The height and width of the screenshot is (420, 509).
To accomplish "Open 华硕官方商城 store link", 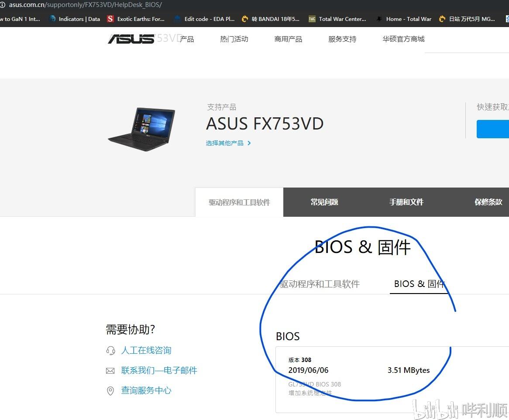I will pyautogui.click(x=403, y=39).
